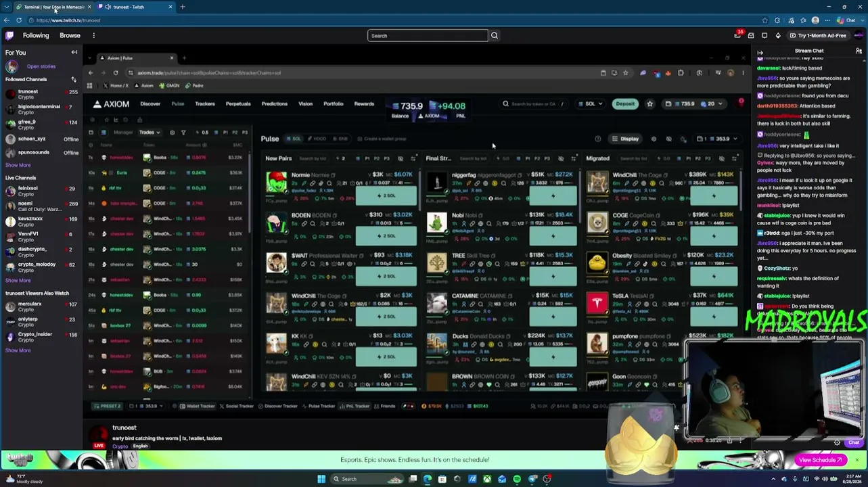Show hidden system tray icons
868x487 pixels.
pos(774,479)
